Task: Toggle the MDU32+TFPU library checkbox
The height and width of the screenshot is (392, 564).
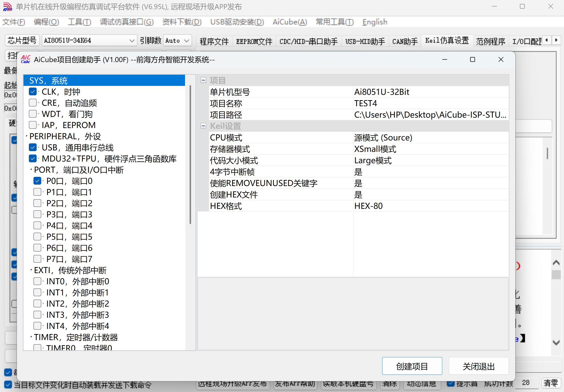Action: 33,159
